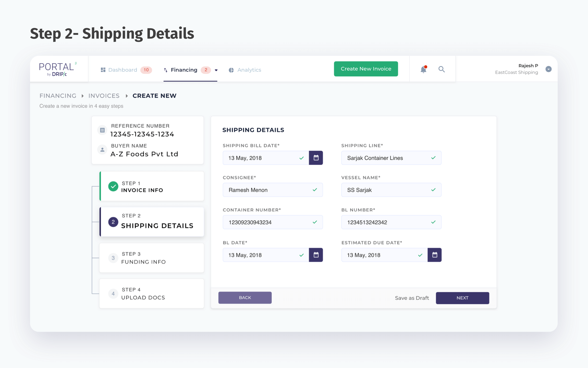The width and height of the screenshot is (588, 368).
Task: Click Step 1 green completed checkmark
Action: coord(113,186)
